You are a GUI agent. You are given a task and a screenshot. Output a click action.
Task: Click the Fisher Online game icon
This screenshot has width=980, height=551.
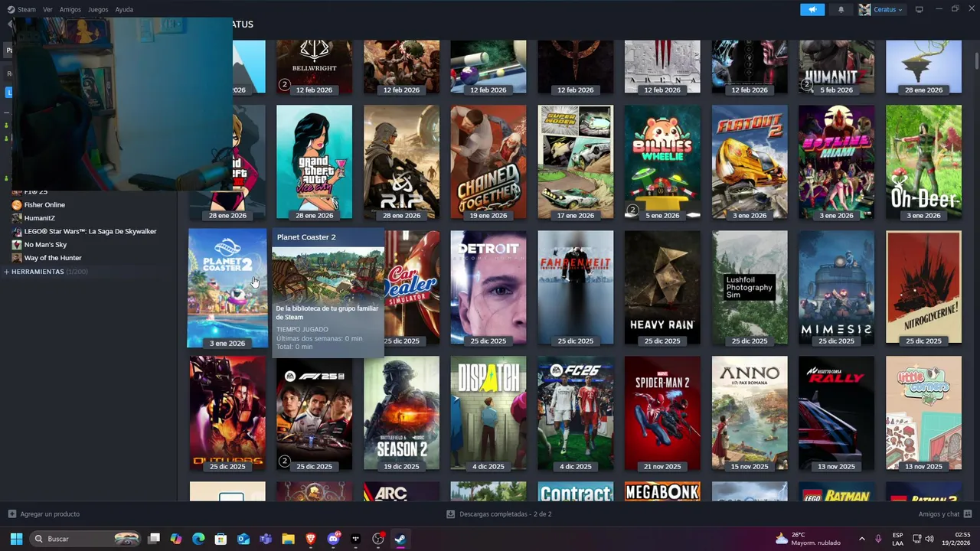[x=17, y=204]
